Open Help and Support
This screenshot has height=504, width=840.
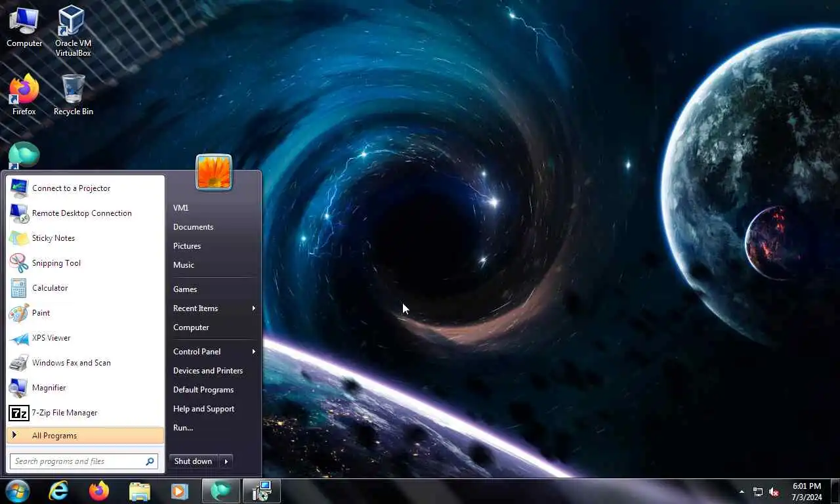(204, 409)
